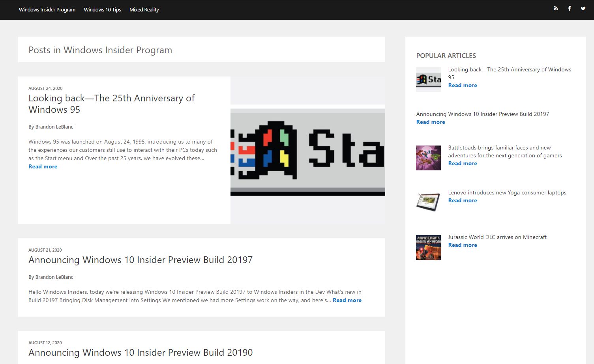Open Announcing Build 20190 post title
Image resolution: width=594 pixels, height=364 pixels.
tap(141, 353)
